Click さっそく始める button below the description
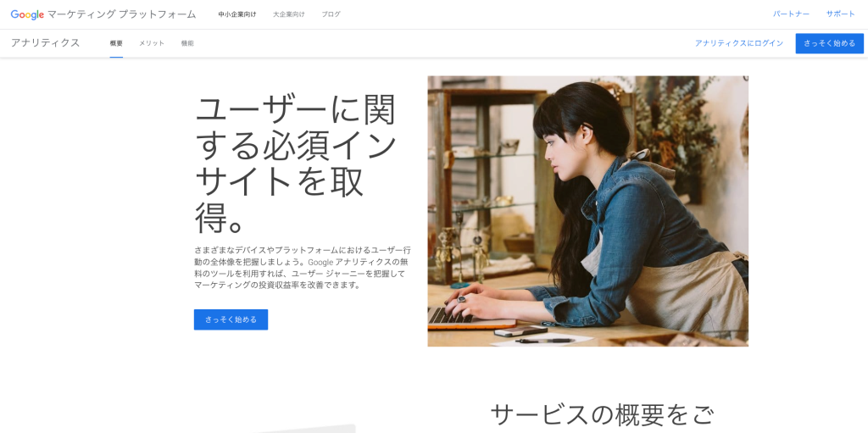 tap(231, 319)
